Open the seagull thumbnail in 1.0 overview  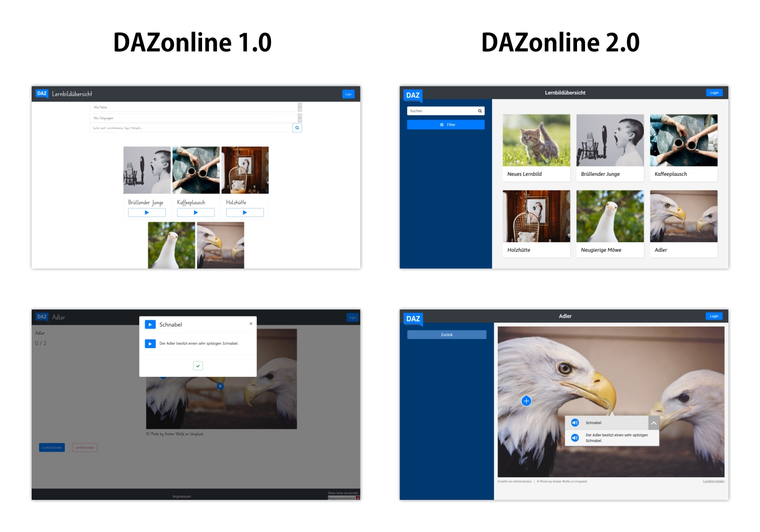pyautogui.click(x=171, y=245)
